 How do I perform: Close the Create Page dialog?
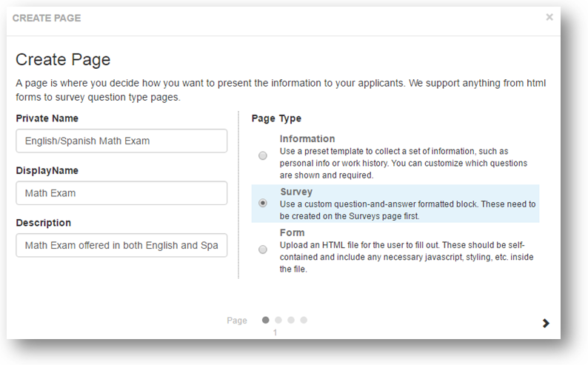tap(549, 17)
